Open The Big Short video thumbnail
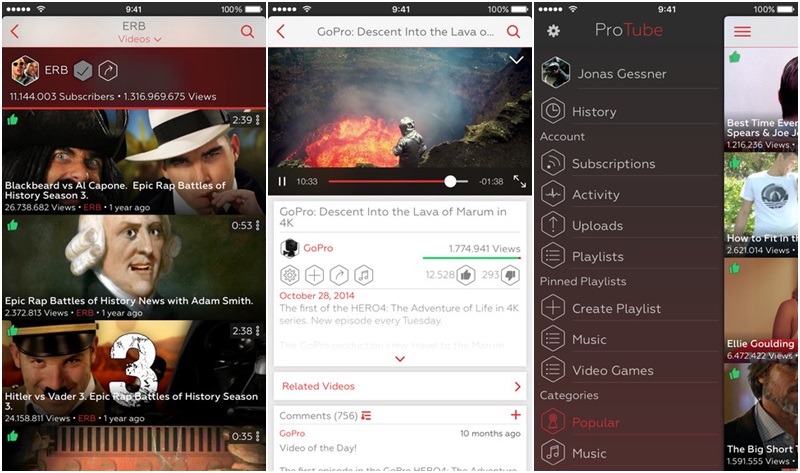Image resolution: width=800 pixels, height=473 pixels. point(761,416)
